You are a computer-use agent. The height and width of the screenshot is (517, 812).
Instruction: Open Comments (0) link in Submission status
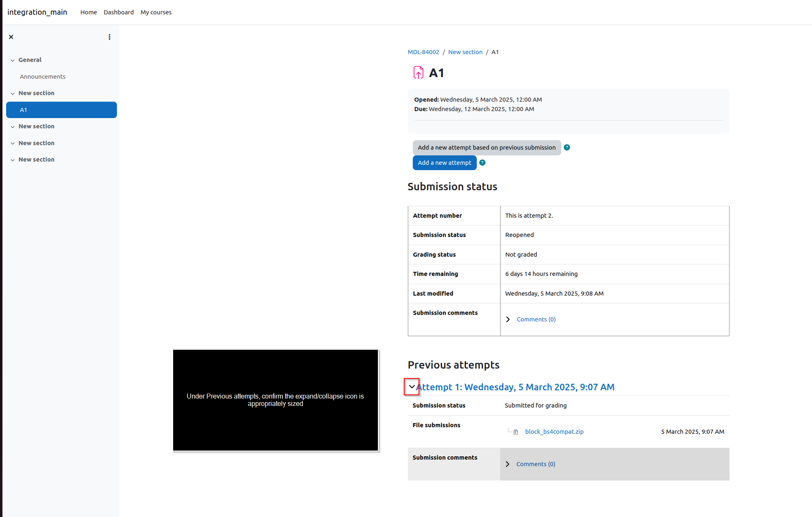(x=536, y=319)
